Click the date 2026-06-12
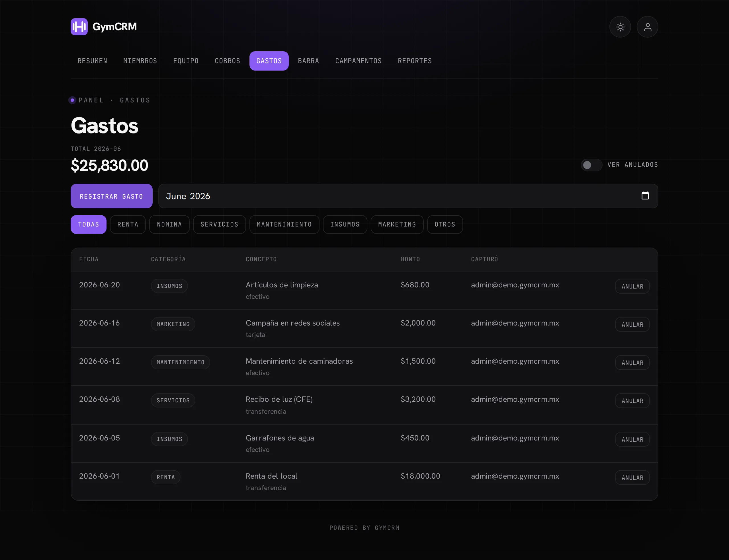 [99, 361]
